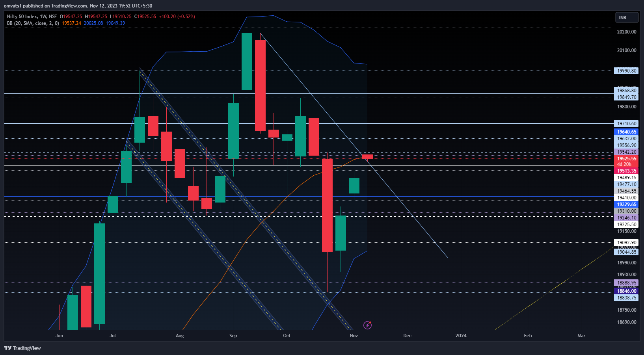Click the 19464.55 price label
644x355 pixels.
point(626,191)
